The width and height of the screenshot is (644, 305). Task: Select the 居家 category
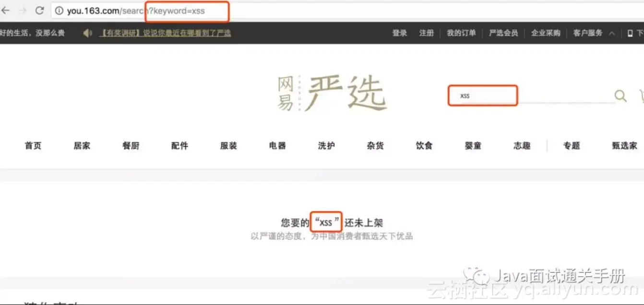(82, 146)
